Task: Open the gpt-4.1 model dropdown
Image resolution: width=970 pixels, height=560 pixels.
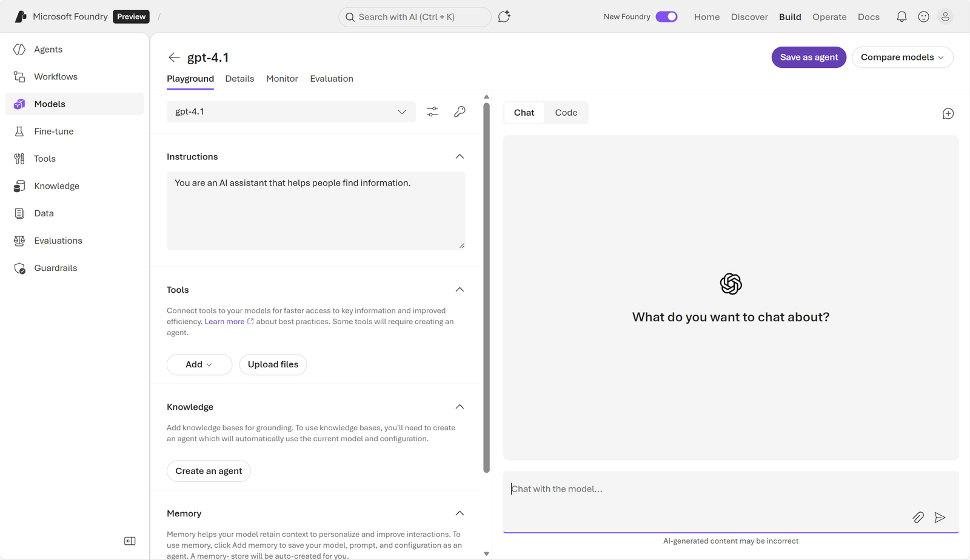Action: click(x=291, y=112)
